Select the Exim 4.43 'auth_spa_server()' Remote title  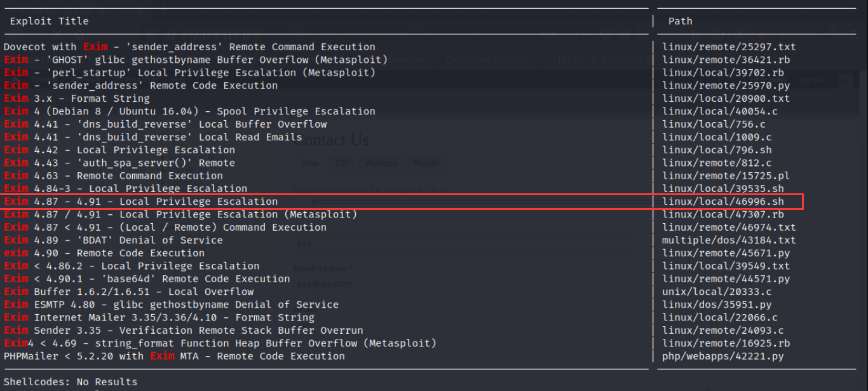tap(119, 163)
